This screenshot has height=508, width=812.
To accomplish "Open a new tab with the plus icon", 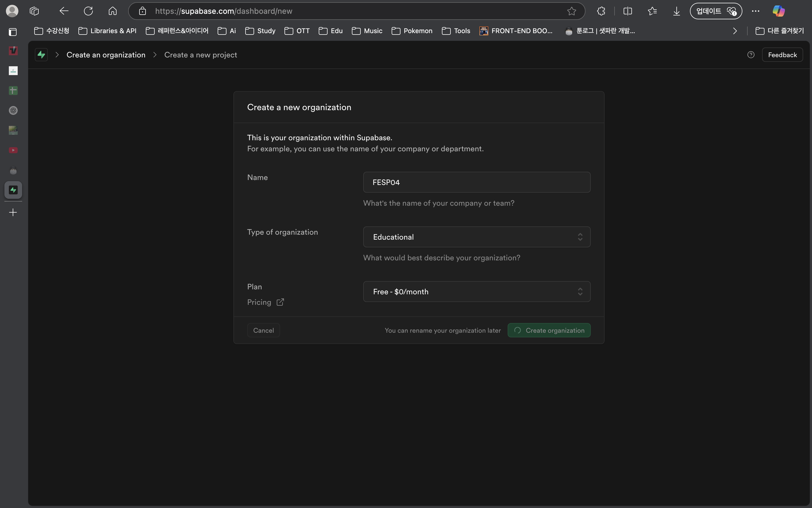I will [13, 212].
